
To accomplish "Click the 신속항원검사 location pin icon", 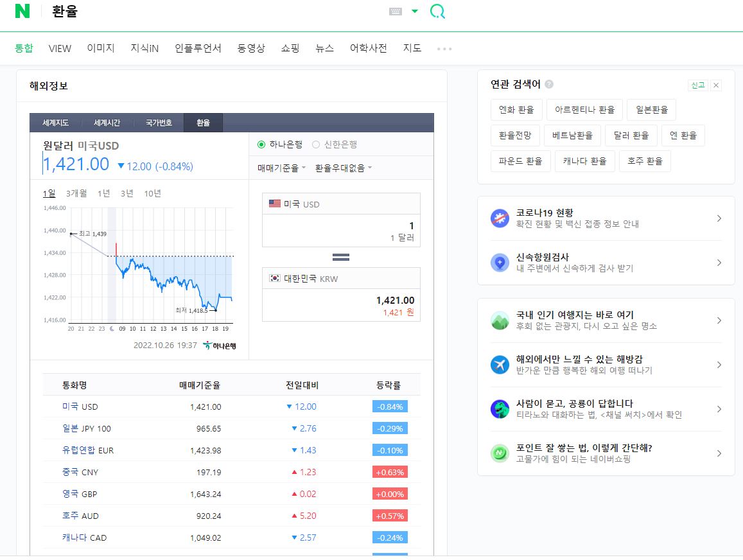I will click(500, 263).
